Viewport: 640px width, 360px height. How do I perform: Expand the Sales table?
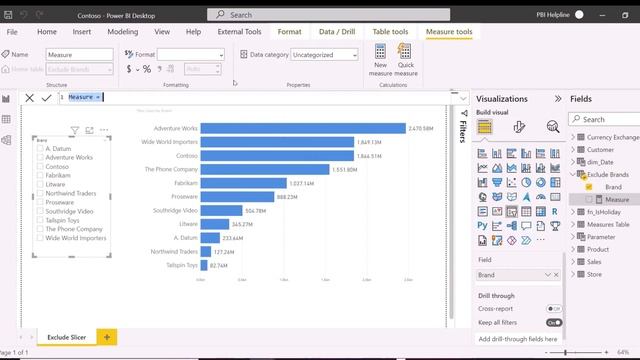click(573, 262)
